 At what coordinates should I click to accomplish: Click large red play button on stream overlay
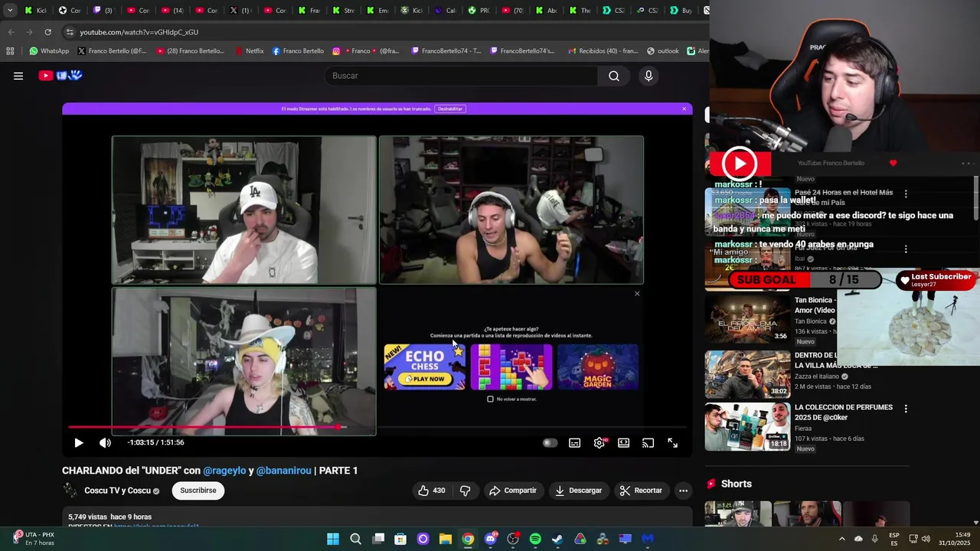(740, 163)
